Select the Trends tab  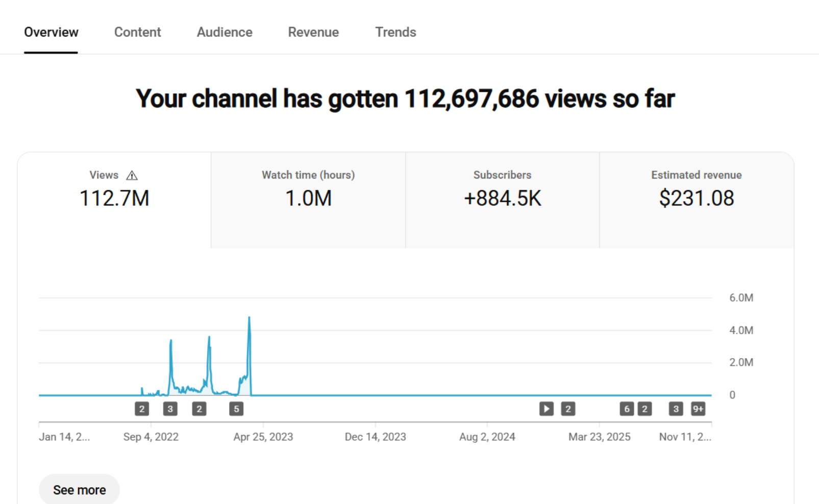click(x=395, y=32)
